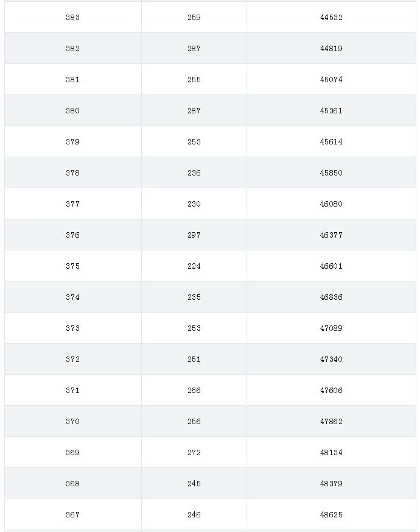Viewport: 420px width, 532px height.
Task: Select the cell showing 45850
Action: coord(331,172)
